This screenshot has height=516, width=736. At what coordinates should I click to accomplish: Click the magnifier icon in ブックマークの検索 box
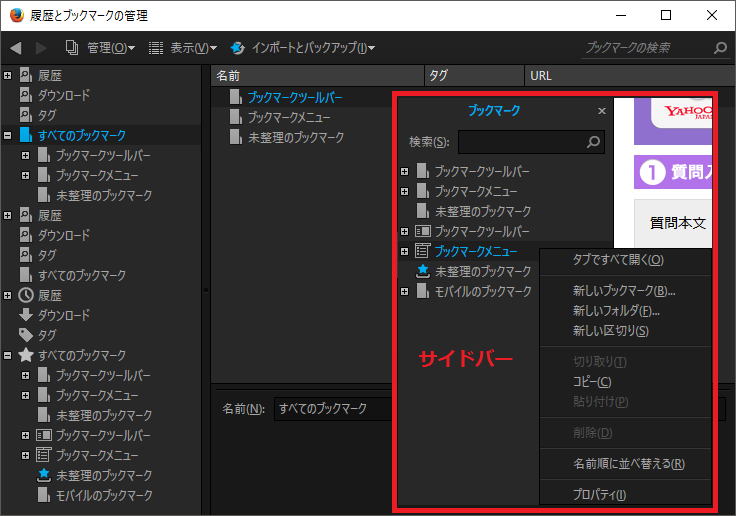(720, 47)
